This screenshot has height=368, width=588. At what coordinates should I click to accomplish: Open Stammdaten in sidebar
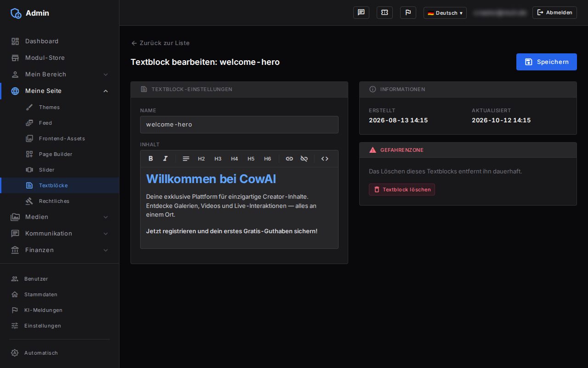[60, 294]
